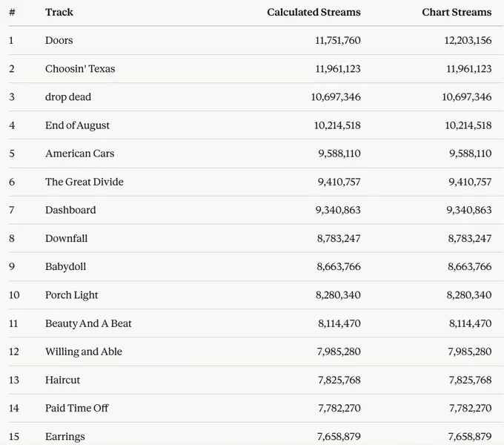The height and width of the screenshot is (445, 504).
Task: Select the Earrings track name
Action: (x=65, y=437)
